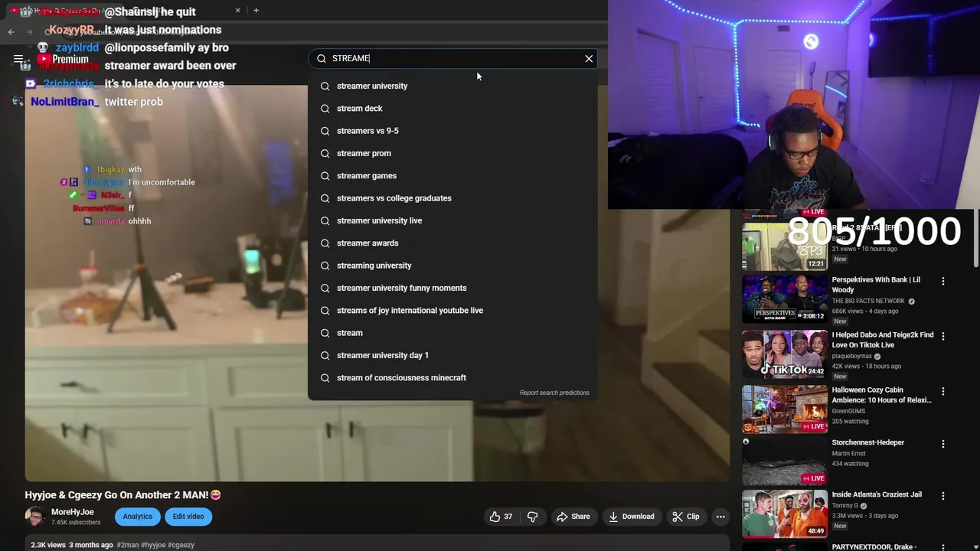Viewport: 980px width, 551px height.
Task: Go back with browser back arrow
Action: [x=11, y=31]
